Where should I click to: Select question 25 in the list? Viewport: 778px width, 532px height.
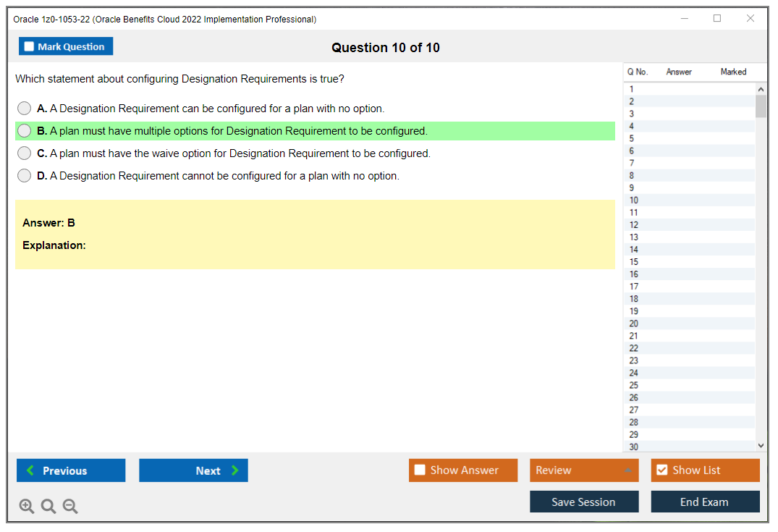(634, 385)
